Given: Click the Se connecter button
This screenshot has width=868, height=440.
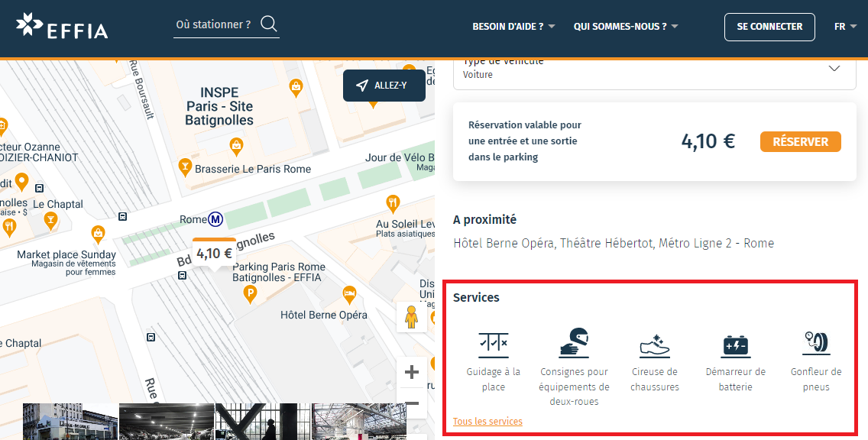Looking at the screenshot, I should pos(769,27).
